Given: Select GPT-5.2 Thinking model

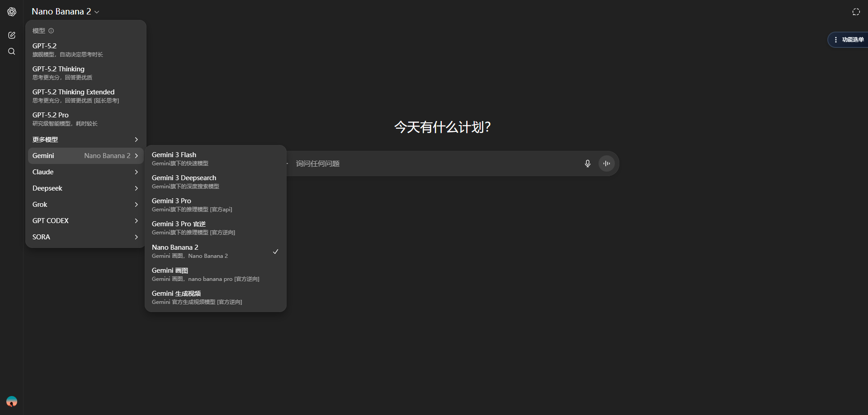Looking at the screenshot, I should [x=85, y=73].
